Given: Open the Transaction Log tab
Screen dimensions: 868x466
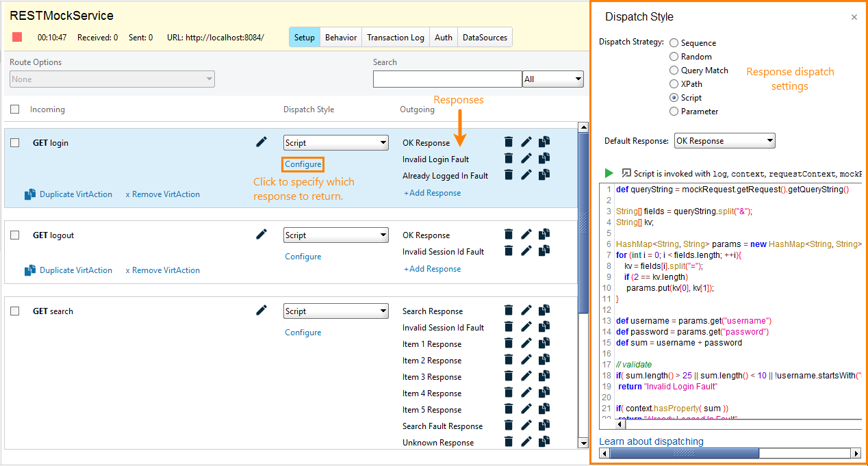Looking at the screenshot, I should click(x=396, y=38).
